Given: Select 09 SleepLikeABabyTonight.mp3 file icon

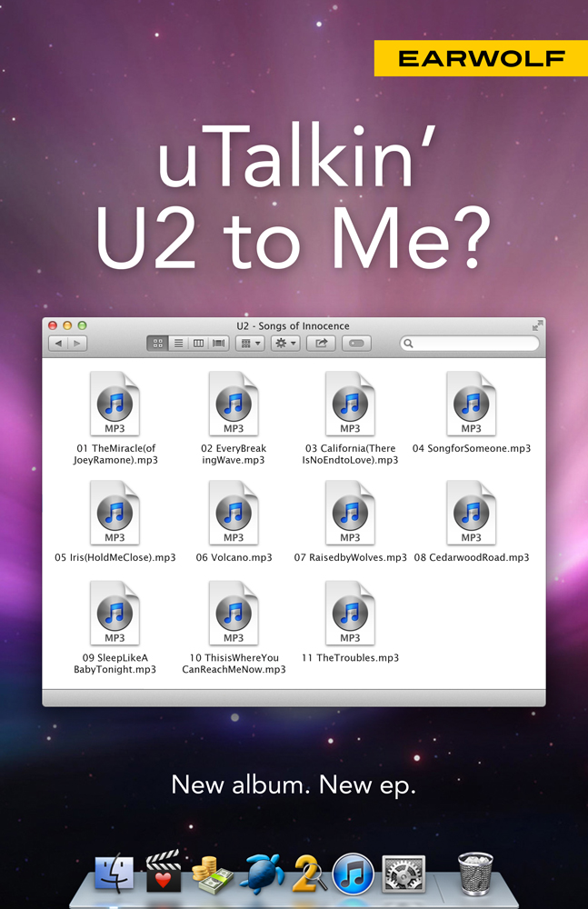Looking at the screenshot, I should point(115,613).
